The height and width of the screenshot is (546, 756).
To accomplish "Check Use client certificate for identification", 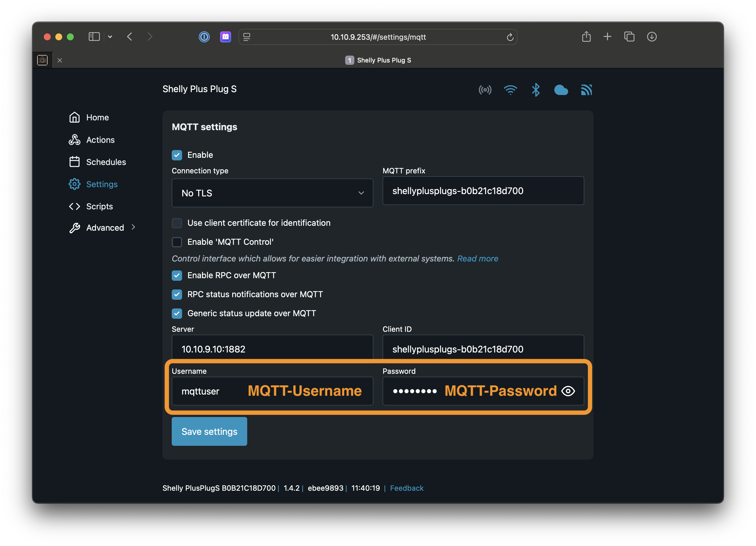I will (x=177, y=223).
